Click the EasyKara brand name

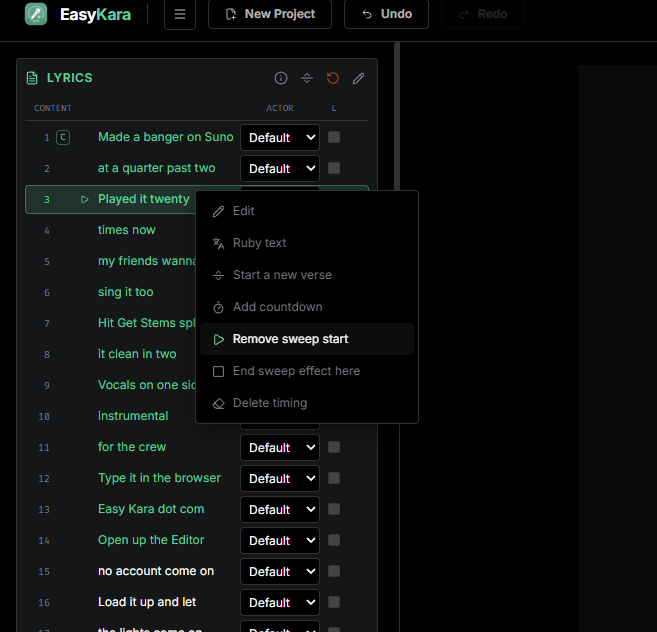(95, 15)
